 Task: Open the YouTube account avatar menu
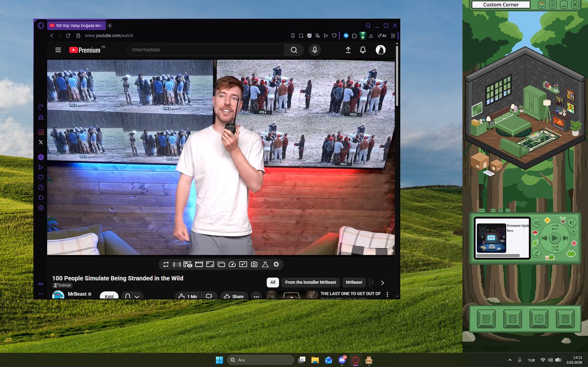(380, 50)
